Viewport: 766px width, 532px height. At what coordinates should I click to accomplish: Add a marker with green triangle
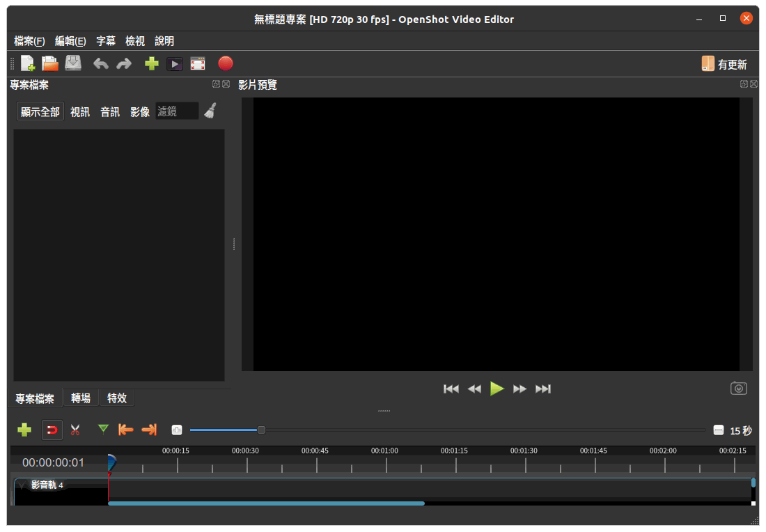pos(103,428)
